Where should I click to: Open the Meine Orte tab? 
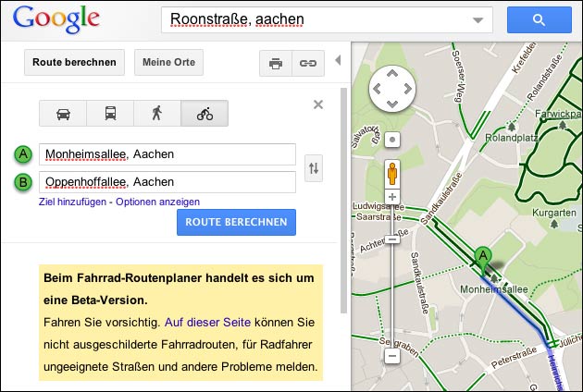[x=168, y=62]
